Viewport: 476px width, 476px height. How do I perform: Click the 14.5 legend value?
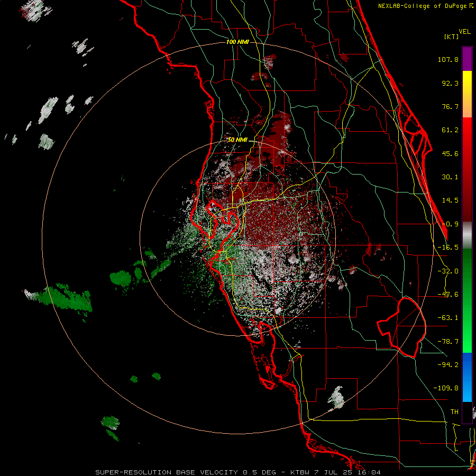click(450, 200)
